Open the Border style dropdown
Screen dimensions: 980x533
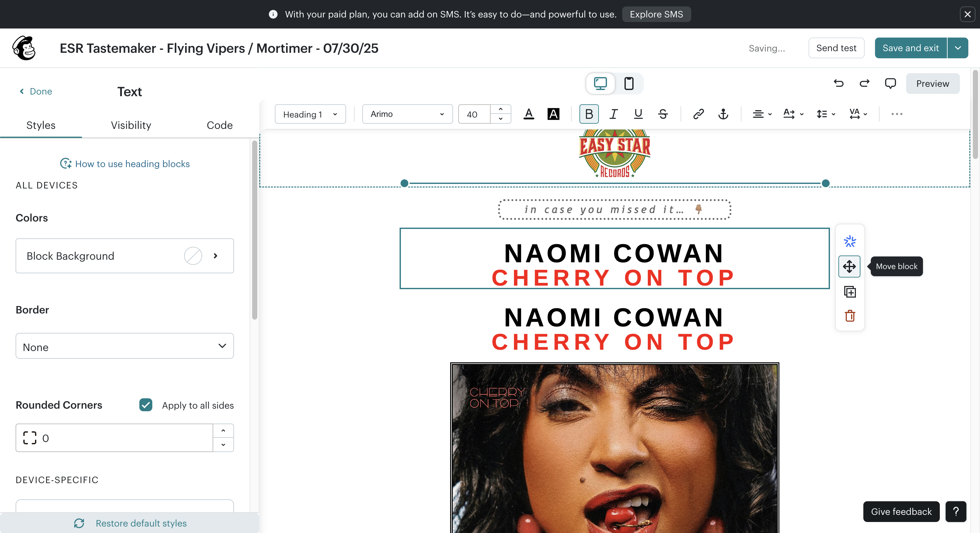[x=125, y=346]
